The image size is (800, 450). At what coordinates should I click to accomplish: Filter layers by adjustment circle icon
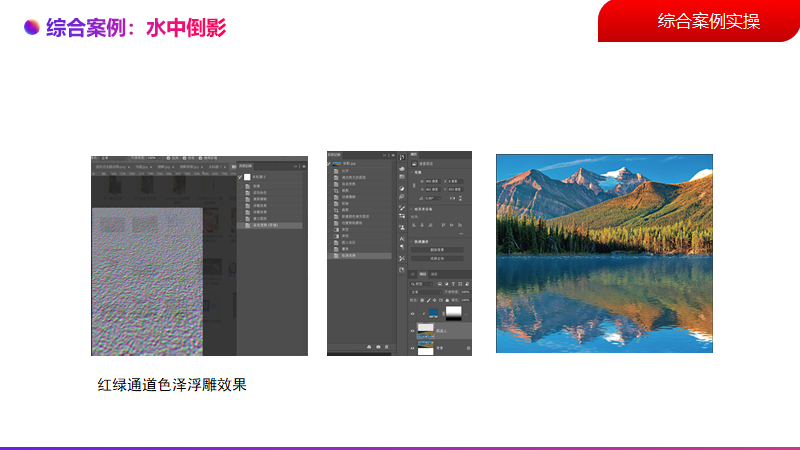[x=446, y=284]
